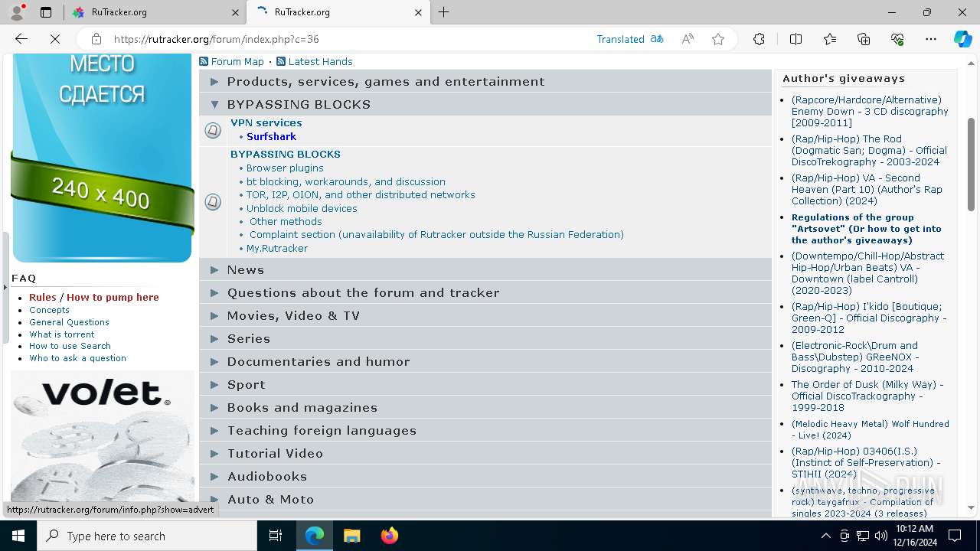Click the VPN services forum status icon

[x=213, y=130]
